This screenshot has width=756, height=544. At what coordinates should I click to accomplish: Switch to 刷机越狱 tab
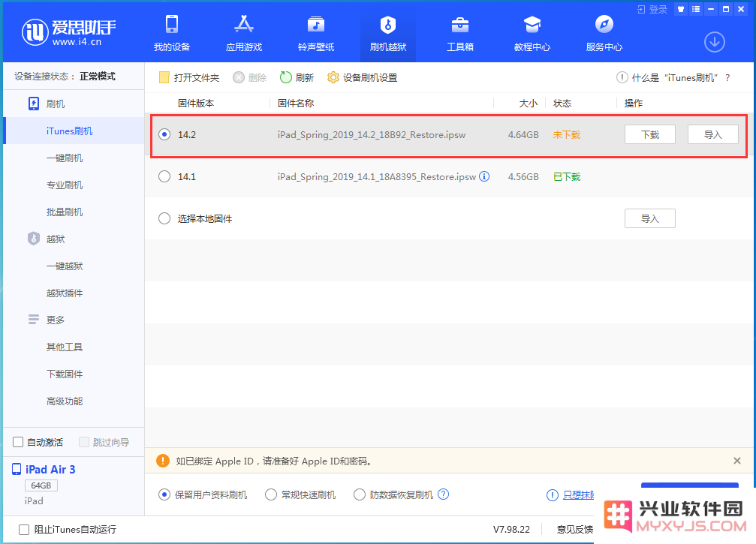tap(387, 33)
